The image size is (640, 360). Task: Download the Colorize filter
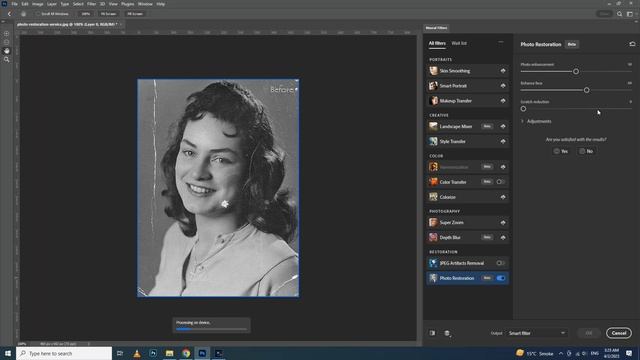tap(503, 197)
